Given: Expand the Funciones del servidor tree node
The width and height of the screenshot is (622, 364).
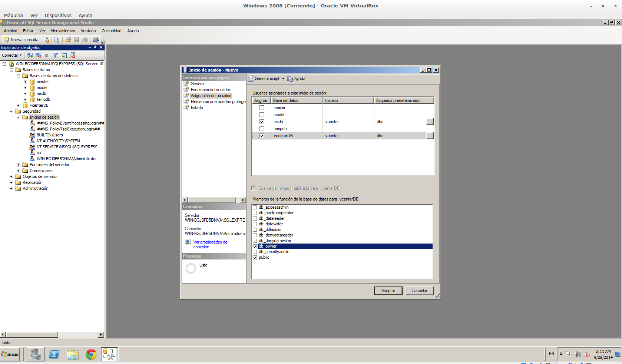Looking at the screenshot, I should 18,165.
